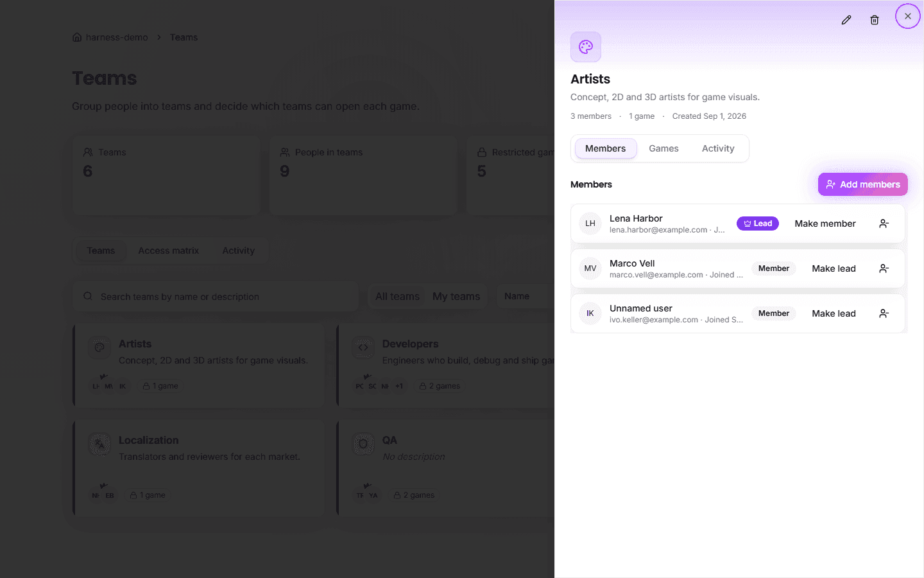The image size is (924, 578).
Task: Click the Artists card palette icon
Action: 99,347
